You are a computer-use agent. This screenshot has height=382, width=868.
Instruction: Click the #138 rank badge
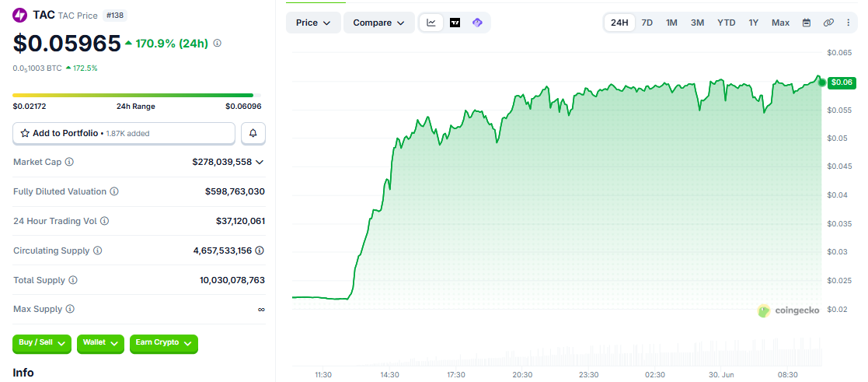coord(115,16)
